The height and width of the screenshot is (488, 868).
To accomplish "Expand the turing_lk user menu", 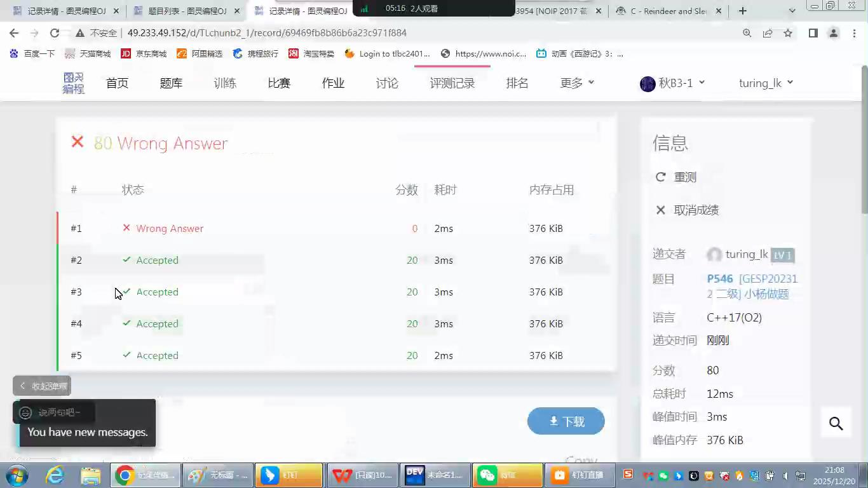I will click(x=766, y=83).
